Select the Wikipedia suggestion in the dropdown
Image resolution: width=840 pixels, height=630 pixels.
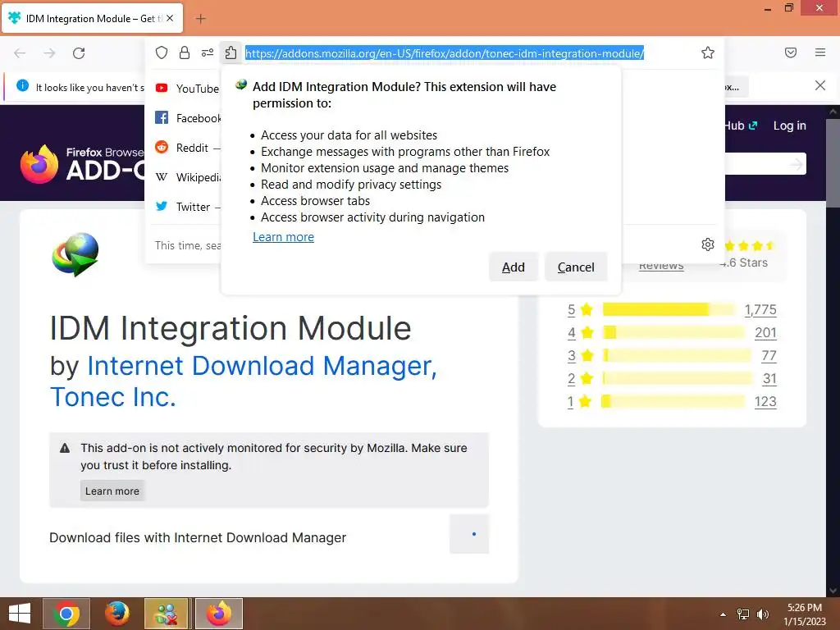186,177
